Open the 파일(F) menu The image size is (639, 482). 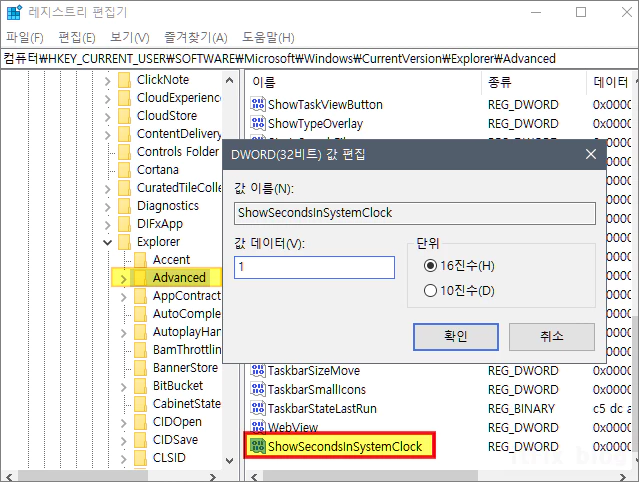pos(25,38)
